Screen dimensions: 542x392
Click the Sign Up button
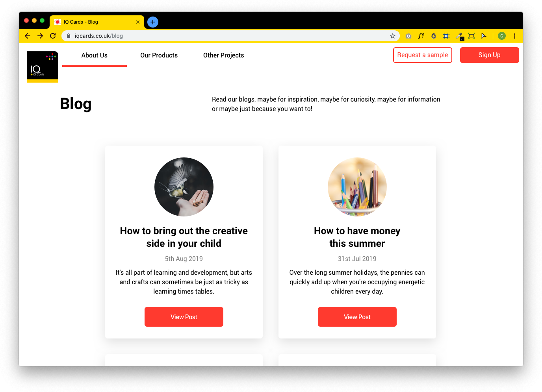[490, 55]
